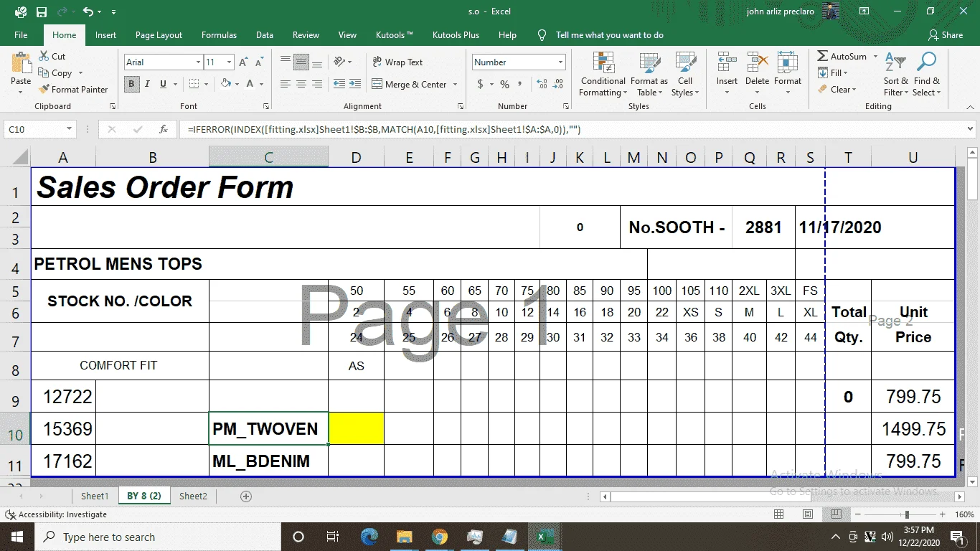Open the AutoSum dropdown arrow

point(875,56)
